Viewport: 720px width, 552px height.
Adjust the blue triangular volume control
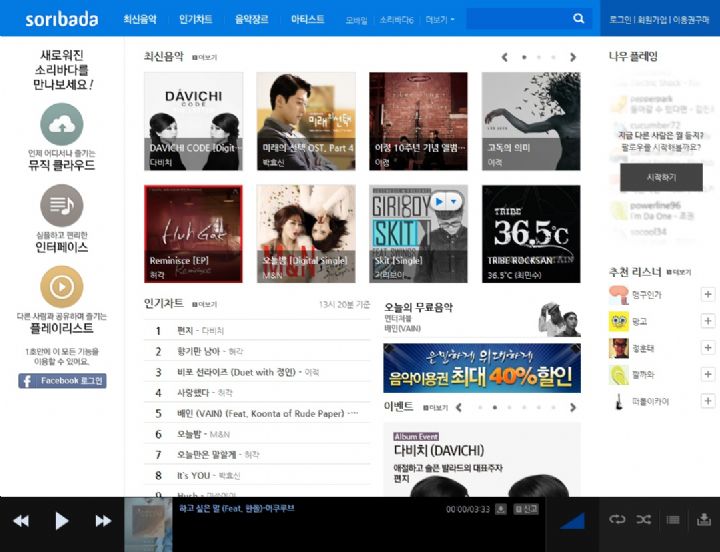[x=573, y=521]
